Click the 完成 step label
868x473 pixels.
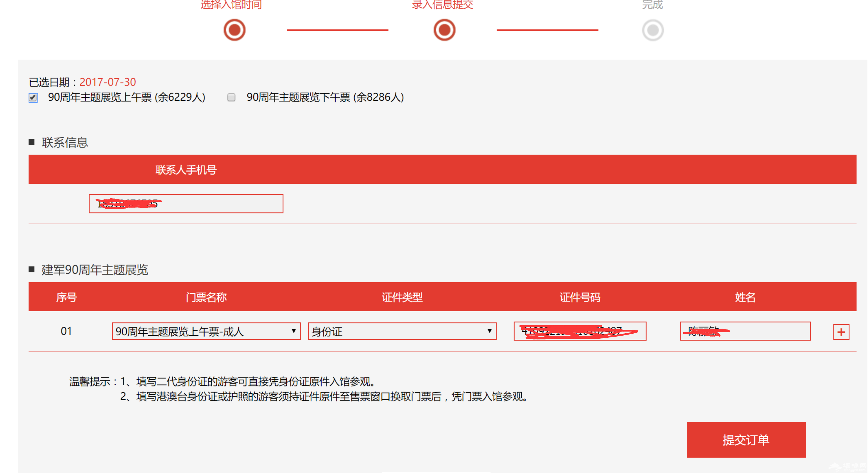[x=652, y=5]
